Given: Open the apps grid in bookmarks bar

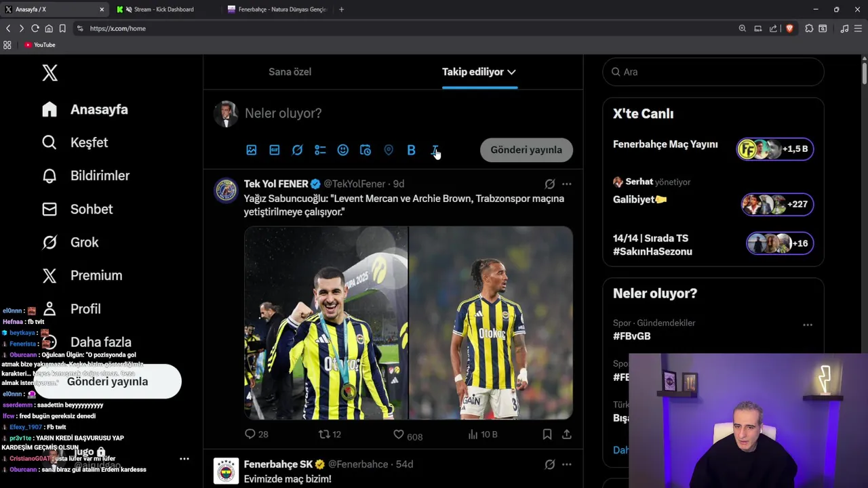Looking at the screenshot, I should (7, 45).
